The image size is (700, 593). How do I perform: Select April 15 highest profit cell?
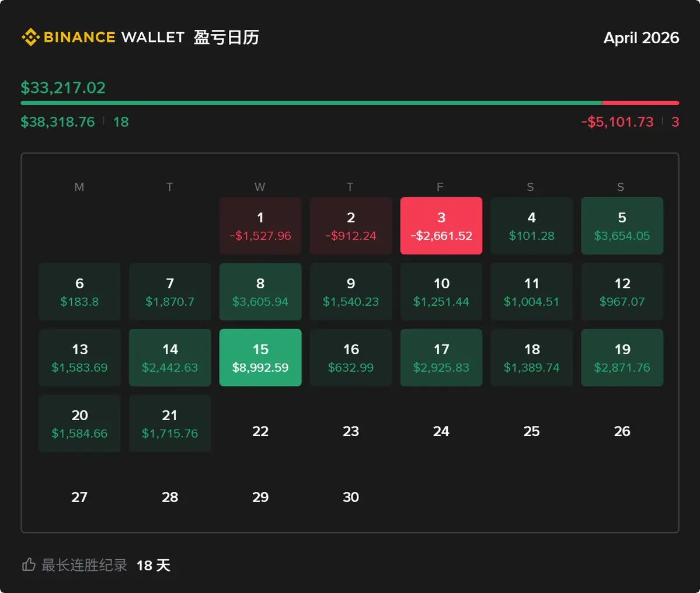point(260,357)
